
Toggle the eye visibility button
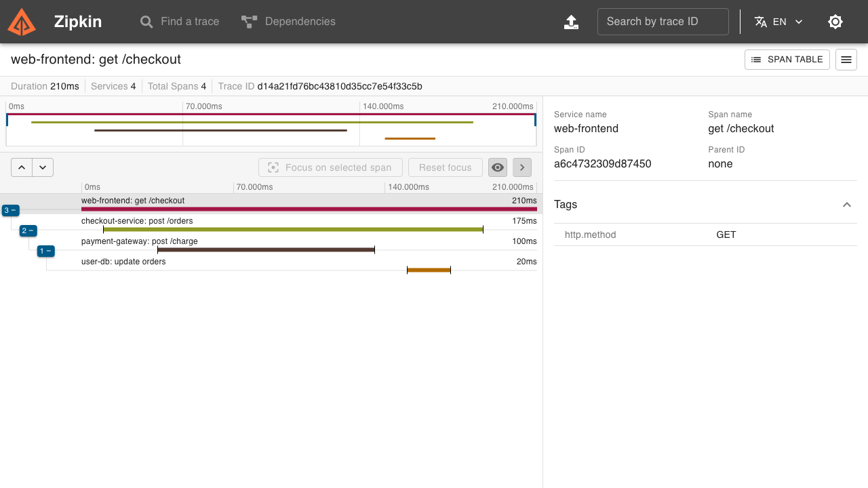(x=498, y=167)
